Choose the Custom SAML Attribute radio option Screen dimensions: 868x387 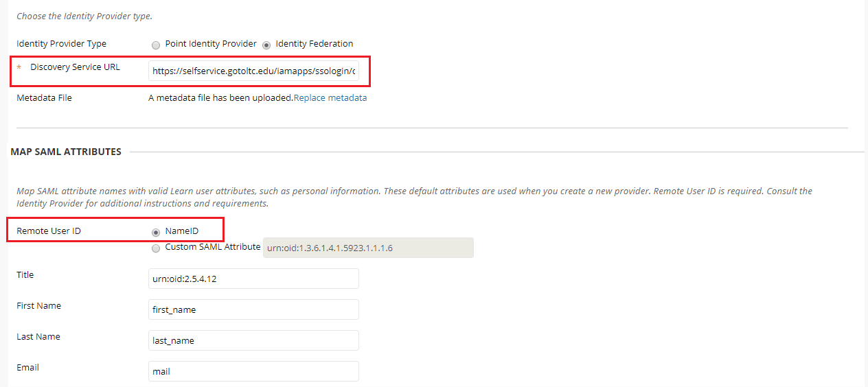(156, 248)
